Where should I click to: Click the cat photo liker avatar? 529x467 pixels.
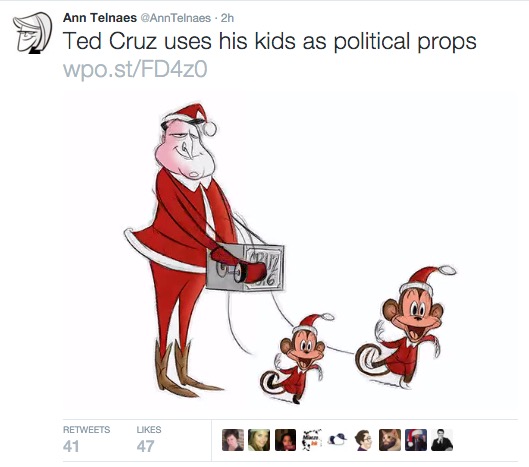coord(390,440)
